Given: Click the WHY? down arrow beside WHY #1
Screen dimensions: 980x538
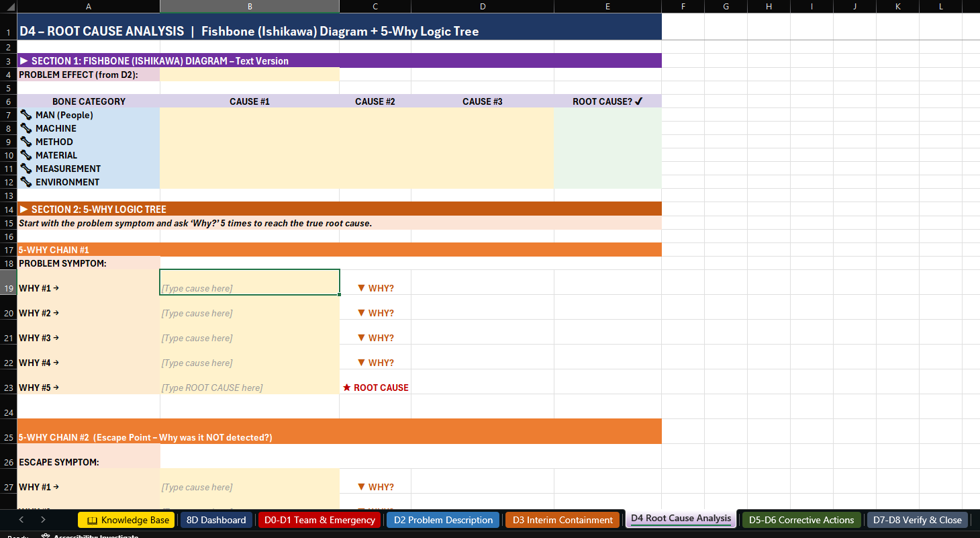Looking at the screenshot, I should [x=360, y=287].
